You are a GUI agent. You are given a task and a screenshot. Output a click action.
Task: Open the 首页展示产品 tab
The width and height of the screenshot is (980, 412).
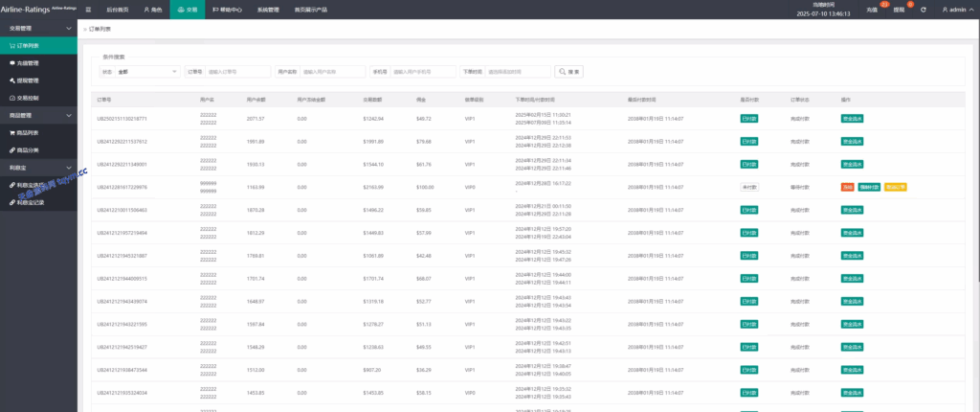point(311,10)
